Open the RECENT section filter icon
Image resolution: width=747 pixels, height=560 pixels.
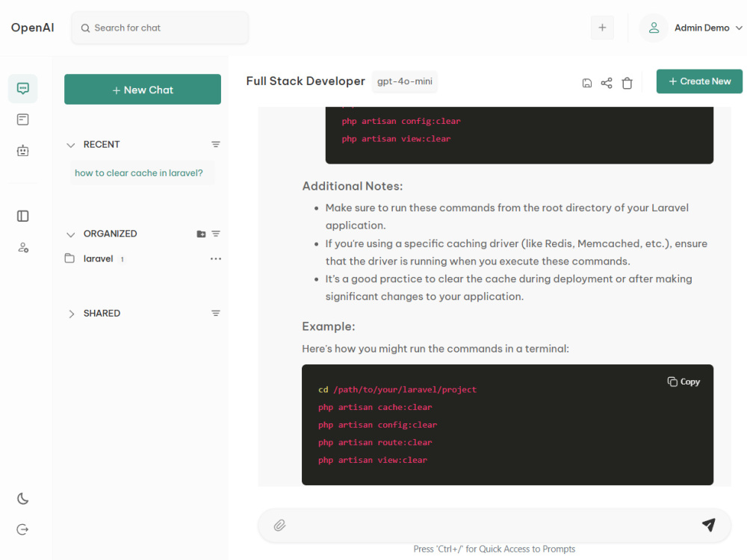216,144
